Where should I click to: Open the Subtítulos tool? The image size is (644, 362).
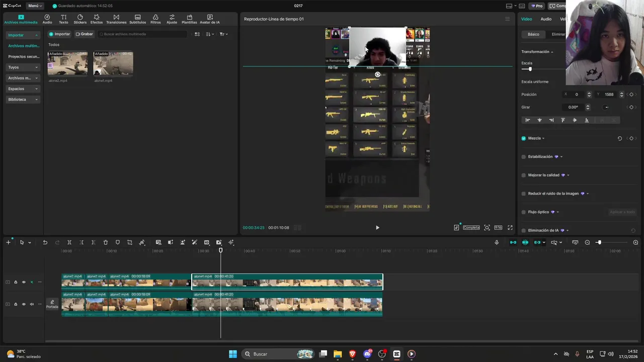click(137, 19)
